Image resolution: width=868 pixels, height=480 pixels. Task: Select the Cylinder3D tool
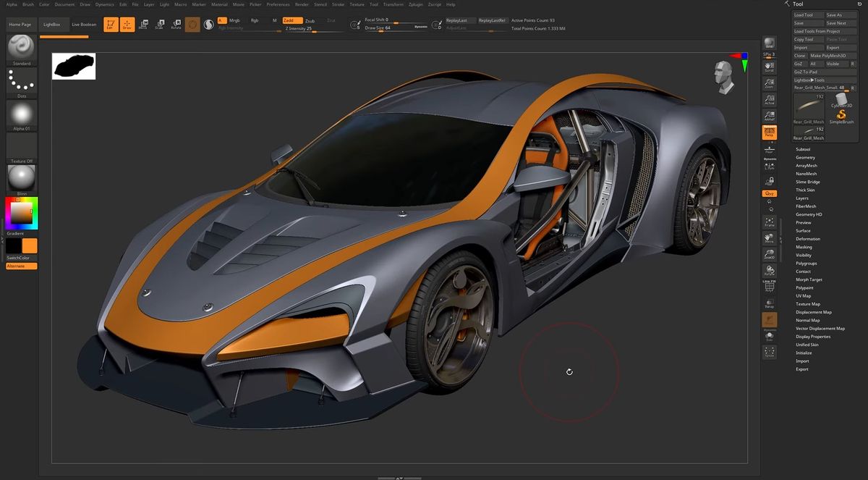click(841, 101)
